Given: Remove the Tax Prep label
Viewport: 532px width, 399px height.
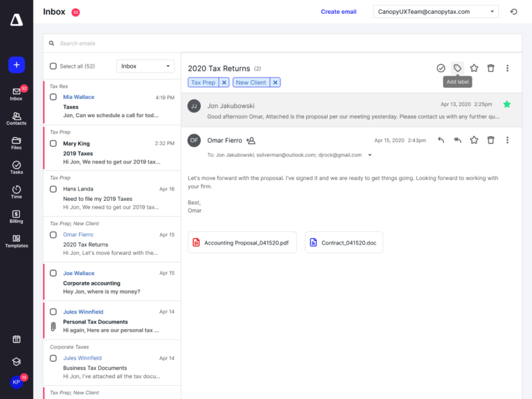Looking at the screenshot, I should (x=224, y=82).
